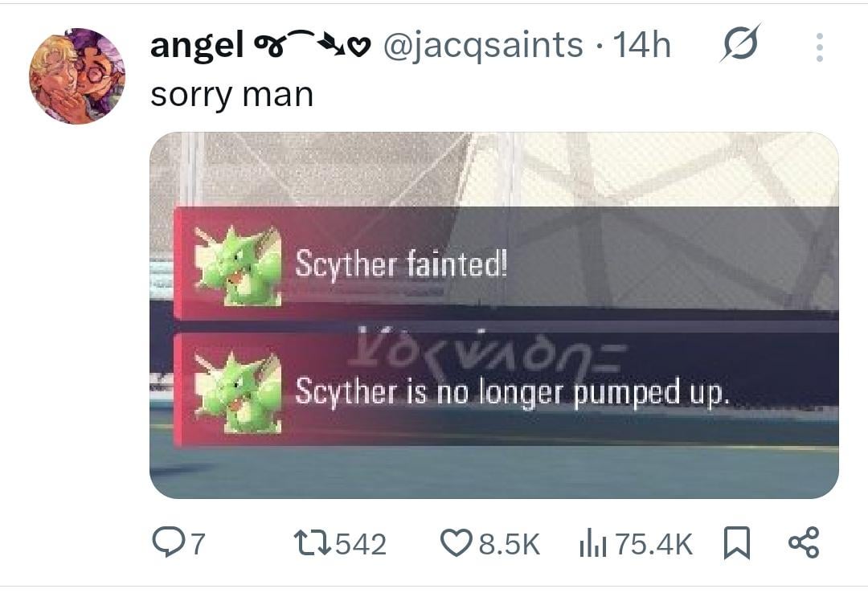Click the top Scyther sprite in image
868x593 pixels.
click(238, 265)
